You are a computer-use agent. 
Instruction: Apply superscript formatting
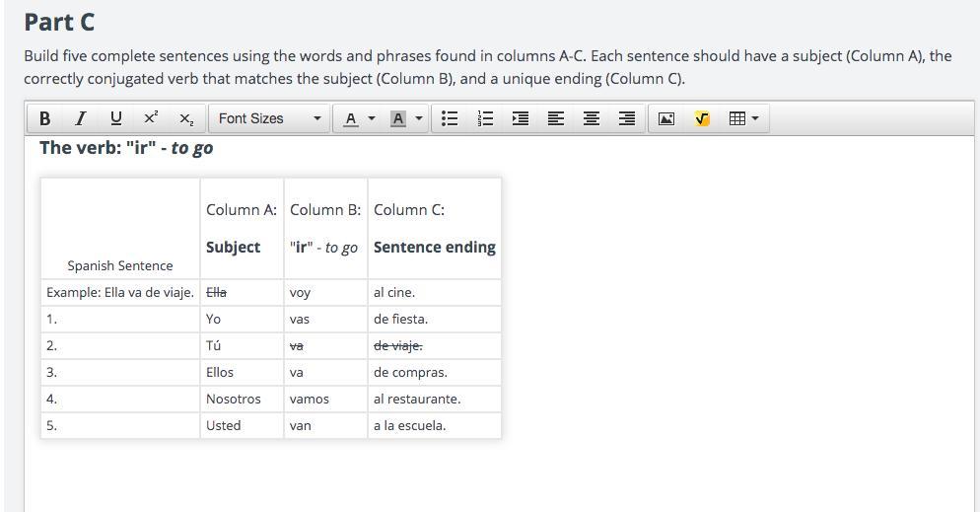150,118
